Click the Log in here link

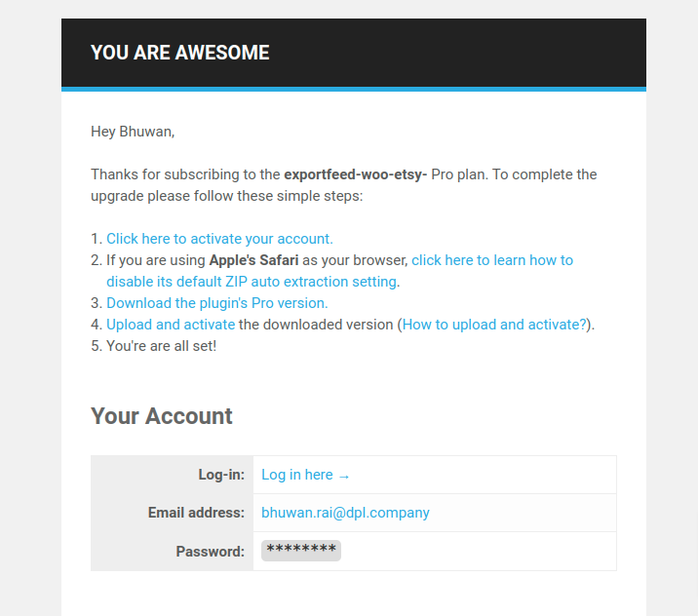point(297,475)
